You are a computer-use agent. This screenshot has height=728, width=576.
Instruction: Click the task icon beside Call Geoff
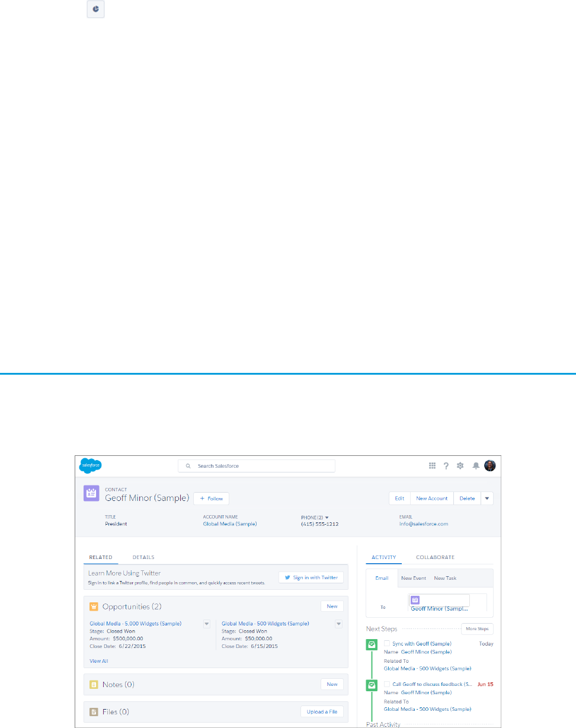pos(372,685)
